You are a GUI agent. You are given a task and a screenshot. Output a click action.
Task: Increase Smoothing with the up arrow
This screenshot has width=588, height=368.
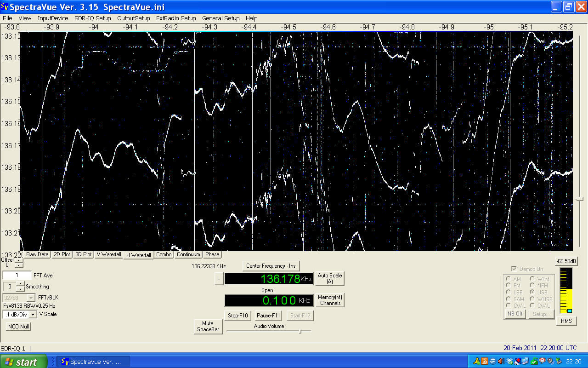point(21,284)
